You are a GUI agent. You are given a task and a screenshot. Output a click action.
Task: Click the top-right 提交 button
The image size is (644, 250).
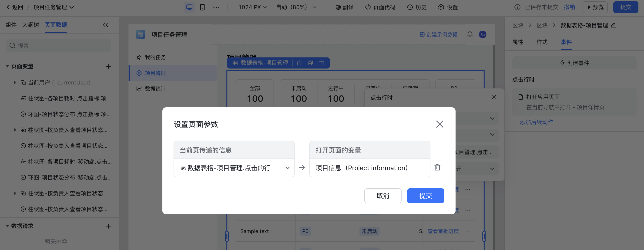coord(625,7)
